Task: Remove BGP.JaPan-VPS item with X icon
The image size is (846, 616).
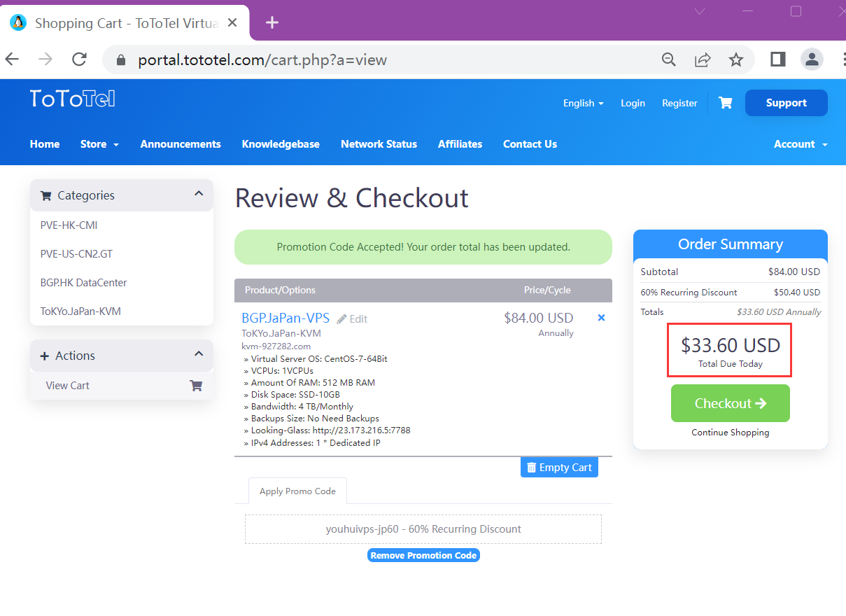Action: coord(601,318)
